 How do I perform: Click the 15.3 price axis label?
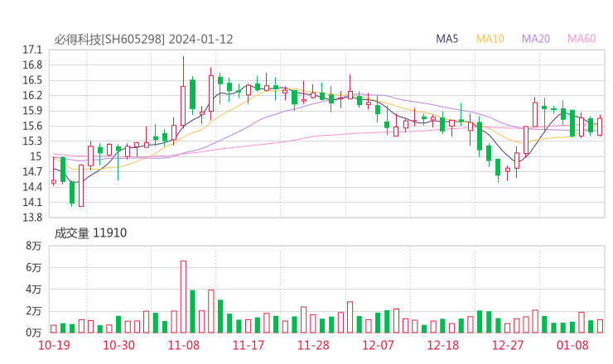(32, 141)
